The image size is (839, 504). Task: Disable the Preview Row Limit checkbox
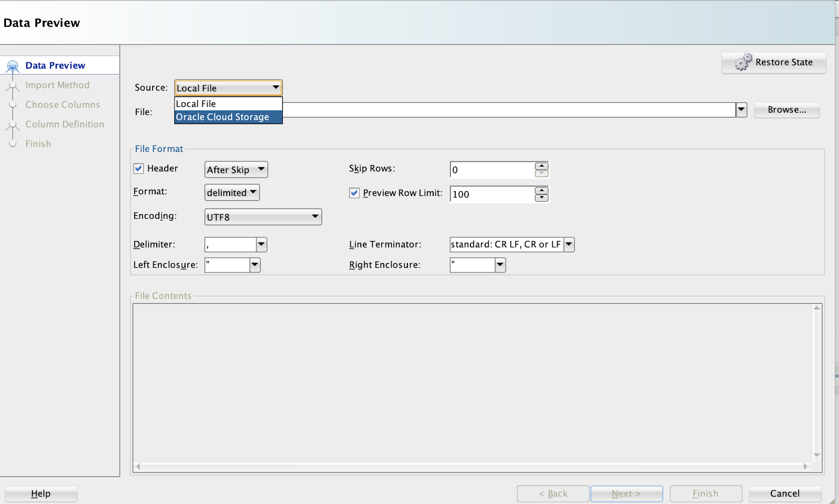coord(354,193)
